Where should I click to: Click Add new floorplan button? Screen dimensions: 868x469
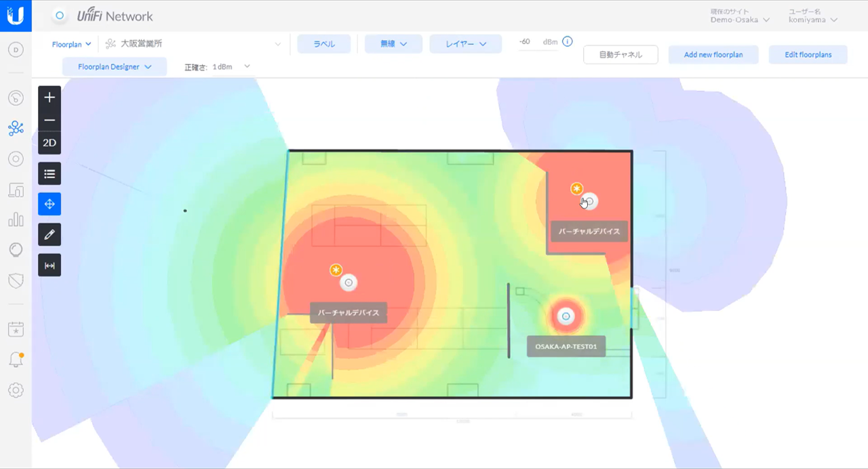click(x=713, y=55)
